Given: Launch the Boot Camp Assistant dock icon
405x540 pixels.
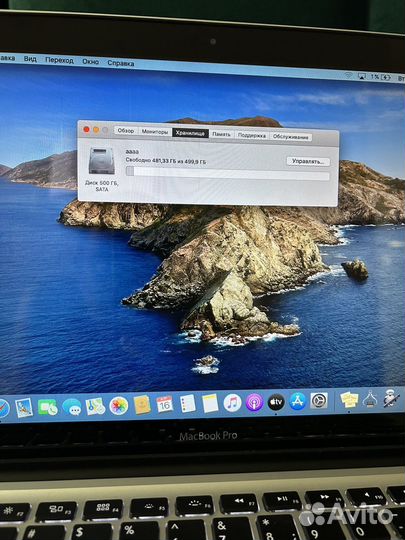Looking at the screenshot, I should (x=370, y=399).
